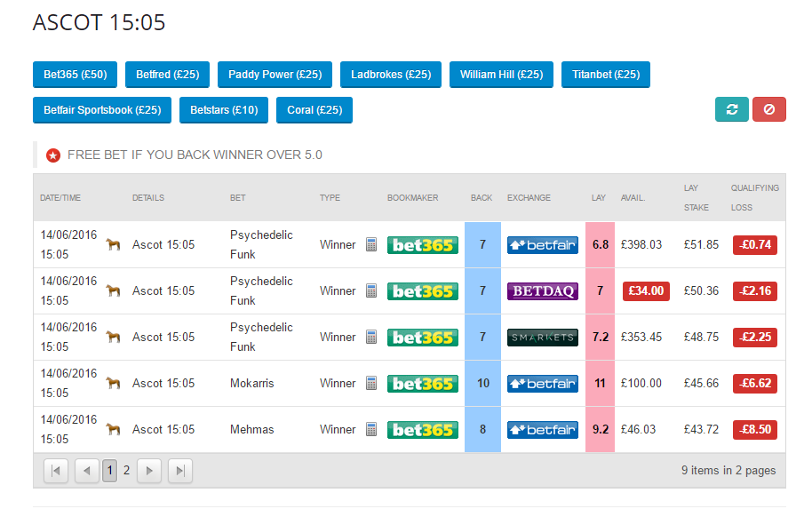Open calculator in the Mehmas row
Image resolution: width=812 pixels, height=509 pixels.
coord(371,429)
